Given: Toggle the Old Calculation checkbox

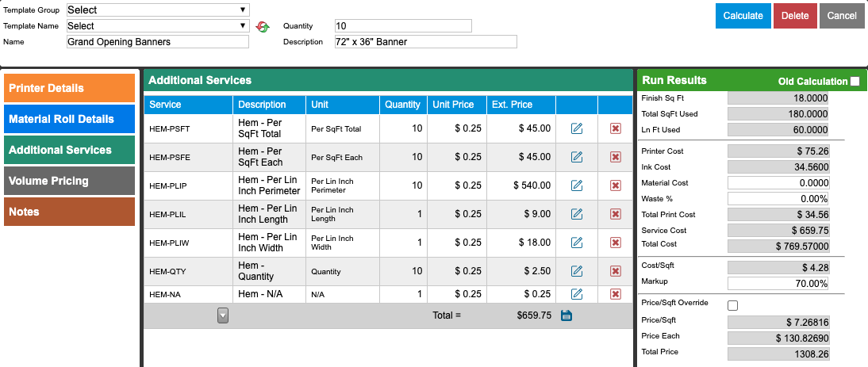Looking at the screenshot, I should pyautogui.click(x=855, y=82).
